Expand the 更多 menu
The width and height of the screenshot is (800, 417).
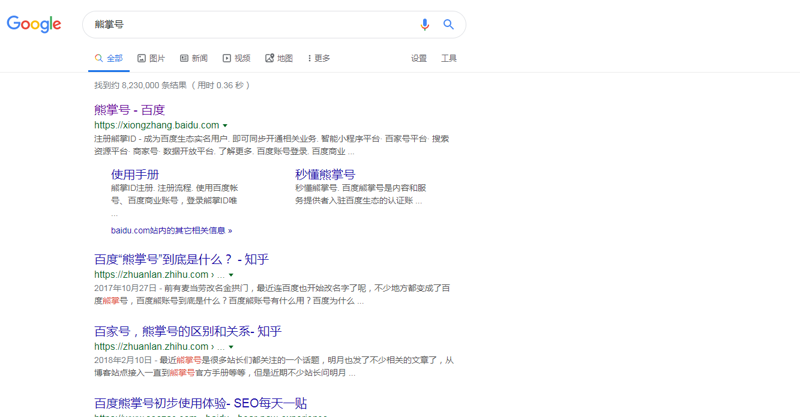pyautogui.click(x=319, y=58)
